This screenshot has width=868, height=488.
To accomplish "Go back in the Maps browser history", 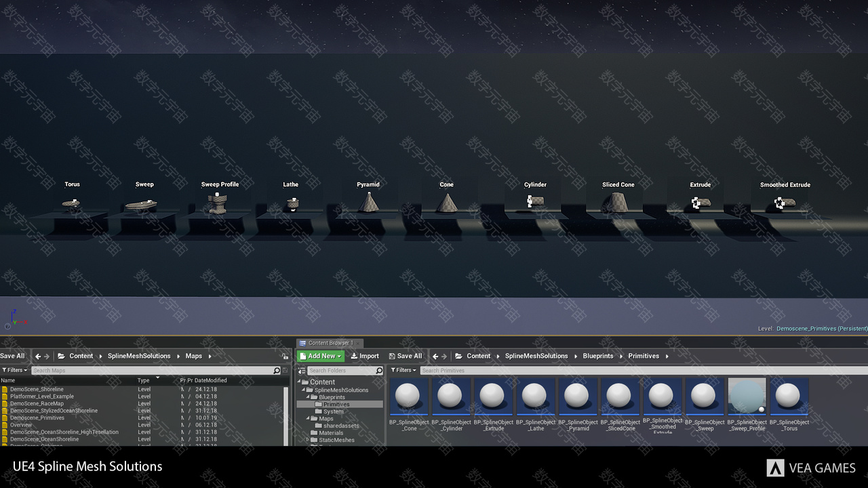I will pos(38,356).
